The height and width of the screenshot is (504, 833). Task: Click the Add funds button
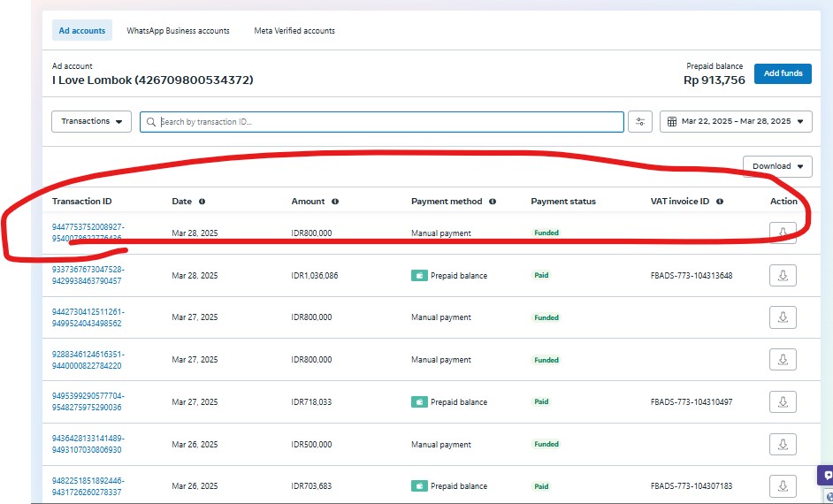(x=783, y=73)
